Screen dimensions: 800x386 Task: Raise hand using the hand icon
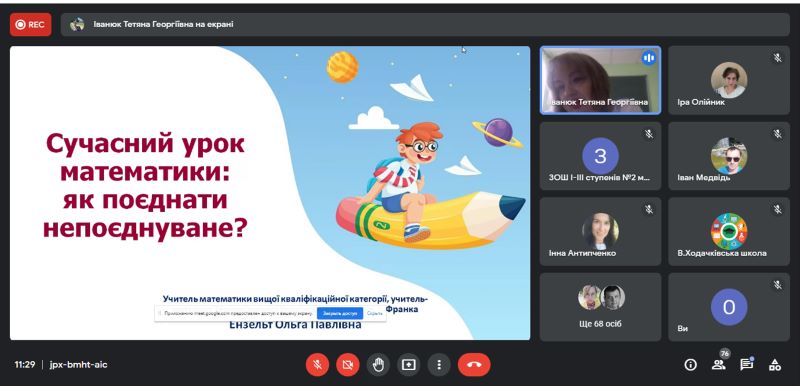click(x=378, y=365)
